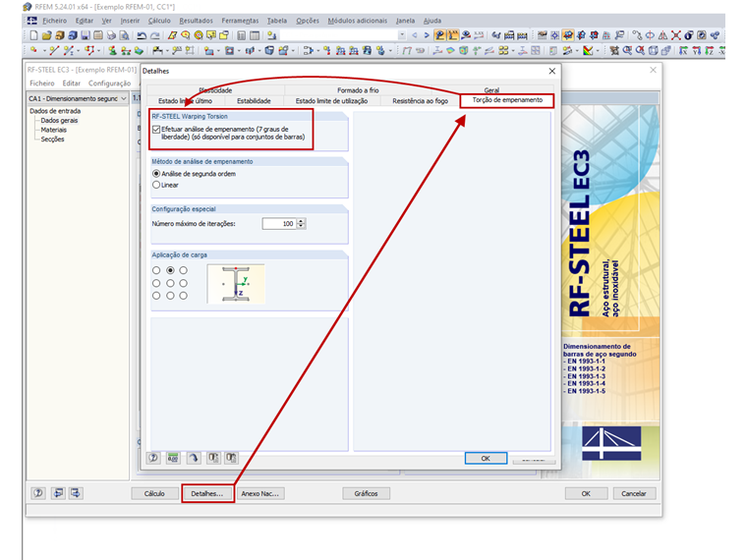
Task: Click the Undo arrow icon
Action: tap(142, 35)
